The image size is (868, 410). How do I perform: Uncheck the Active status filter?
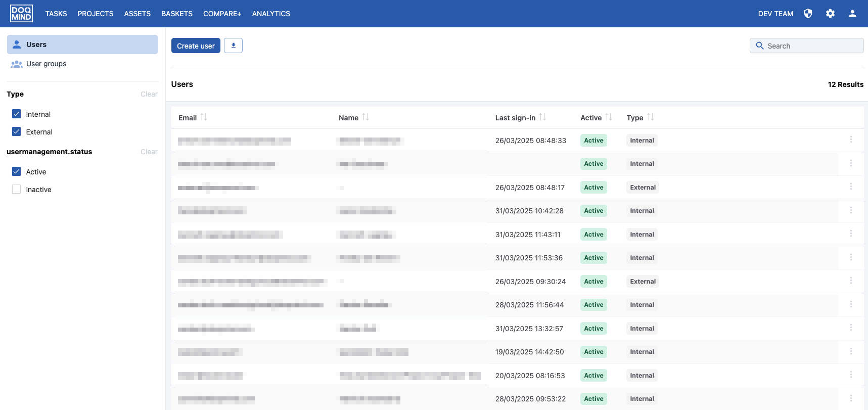[x=16, y=171]
